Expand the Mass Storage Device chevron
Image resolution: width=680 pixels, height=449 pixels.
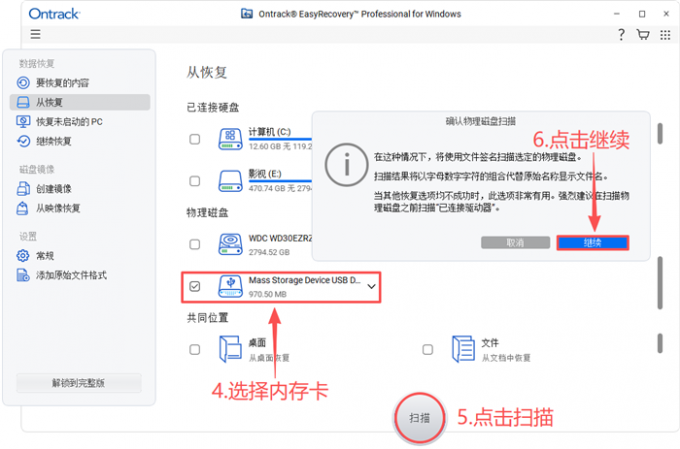click(x=371, y=286)
